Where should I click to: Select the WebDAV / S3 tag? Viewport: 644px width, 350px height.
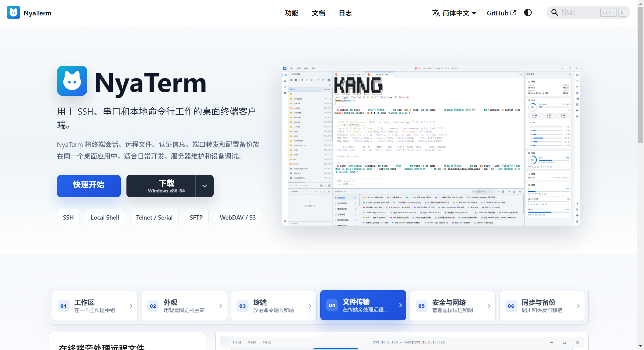click(x=238, y=217)
